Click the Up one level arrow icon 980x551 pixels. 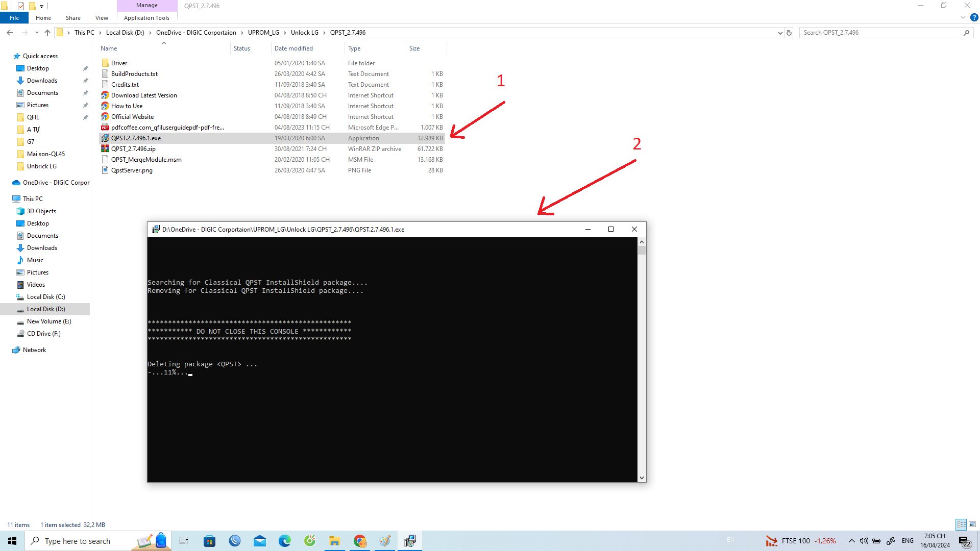[x=47, y=33]
